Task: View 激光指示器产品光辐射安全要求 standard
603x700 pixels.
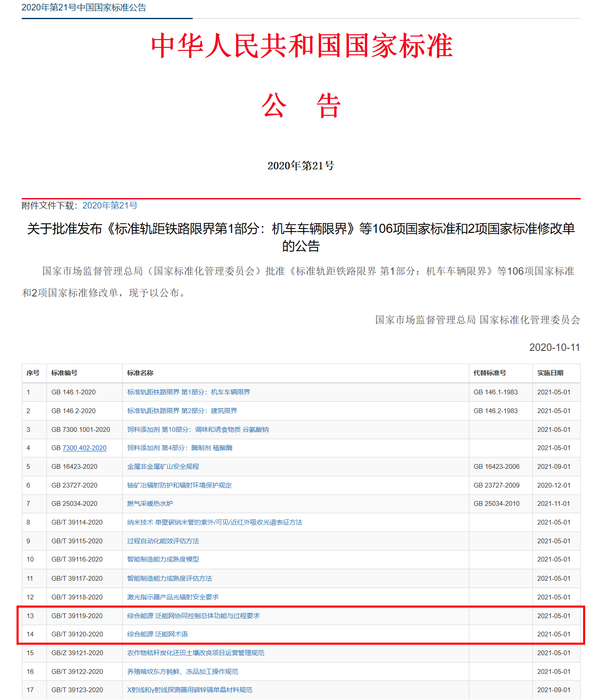Action: [x=173, y=597]
